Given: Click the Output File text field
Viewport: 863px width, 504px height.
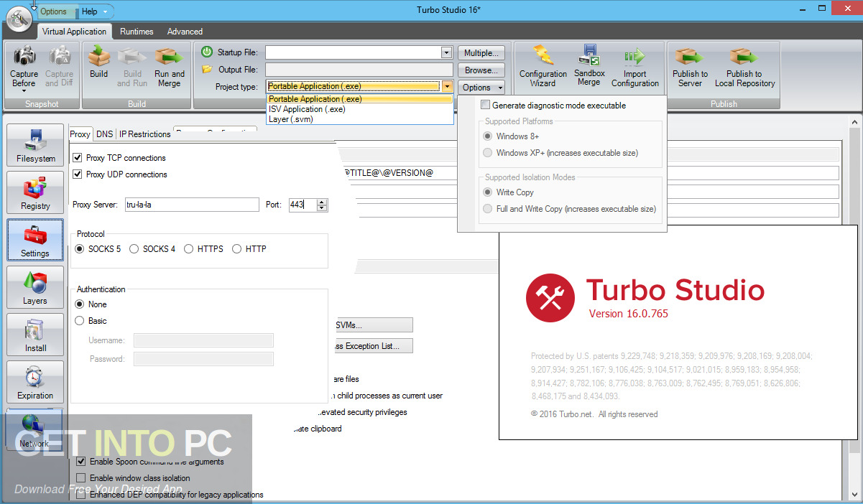Looking at the screenshot, I should pos(359,70).
